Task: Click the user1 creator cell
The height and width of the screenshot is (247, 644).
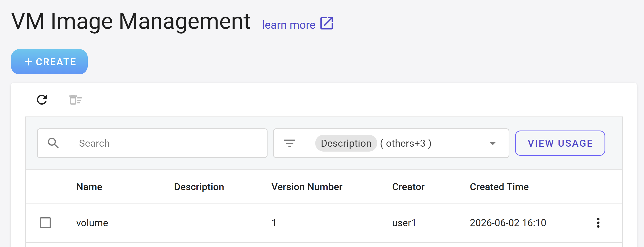Action: 404,223
